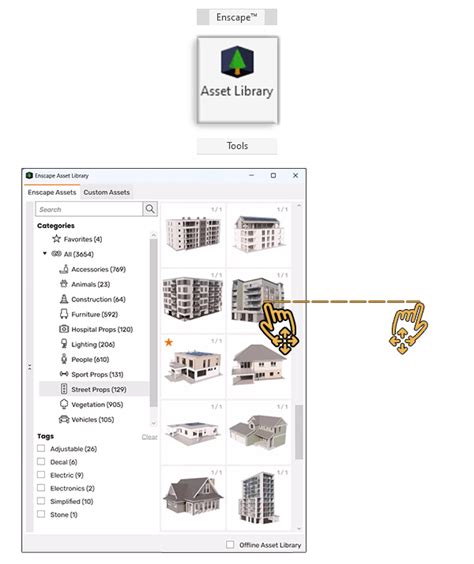Select the starred modern house thumbnail
The height and width of the screenshot is (564, 474).
pos(193,367)
